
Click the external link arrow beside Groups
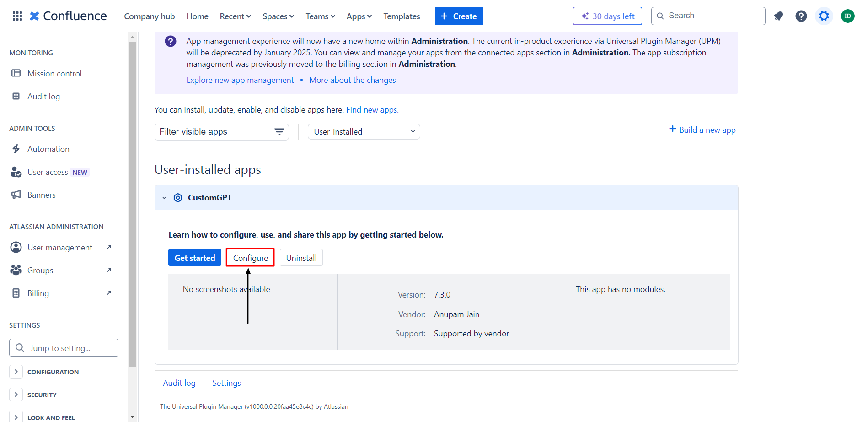tap(109, 270)
